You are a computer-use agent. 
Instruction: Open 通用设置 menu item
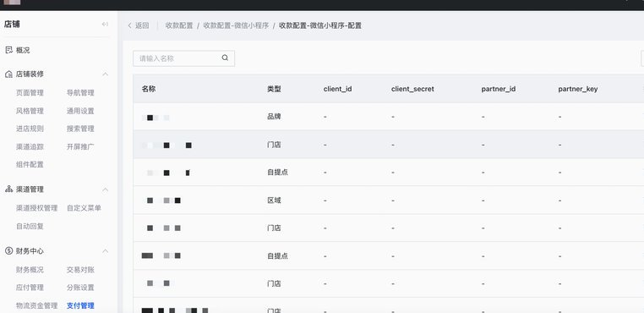coord(80,111)
